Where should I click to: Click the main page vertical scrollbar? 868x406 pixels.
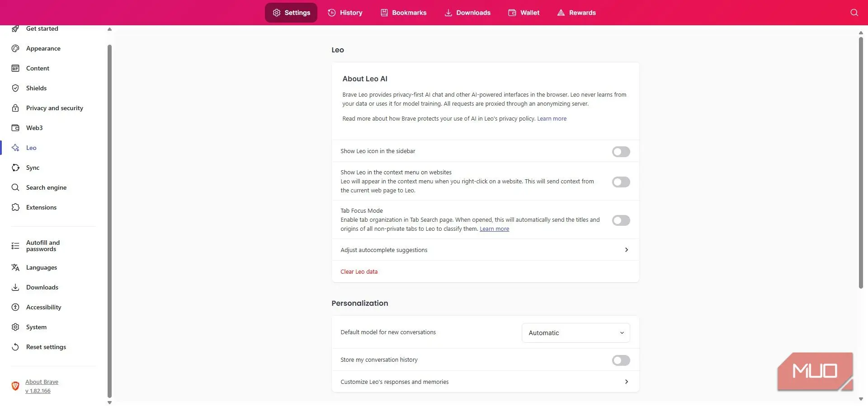(861, 163)
